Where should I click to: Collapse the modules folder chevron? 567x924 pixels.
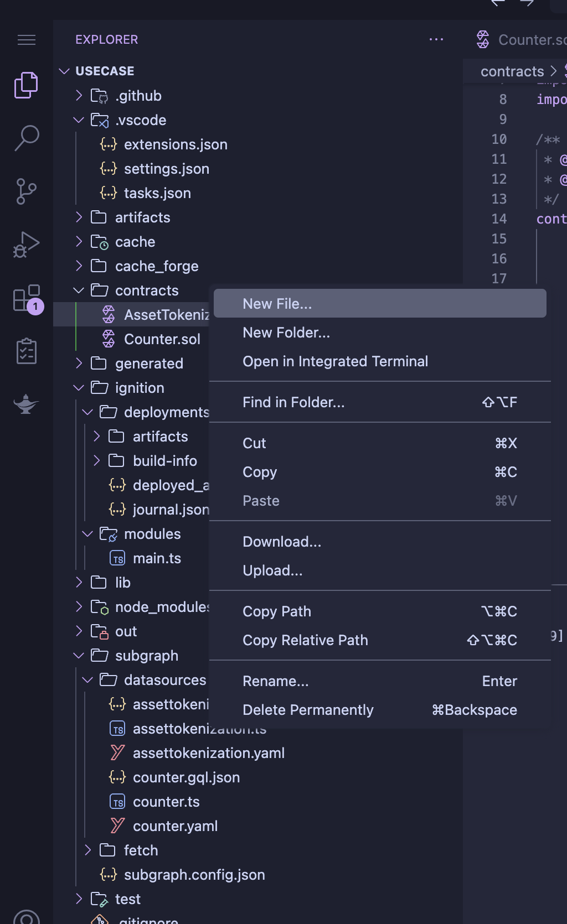point(87,534)
